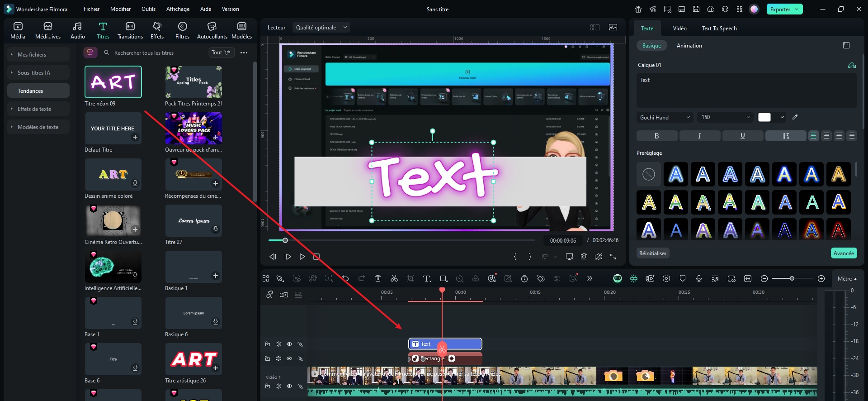Open the Affichage menu

point(178,9)
